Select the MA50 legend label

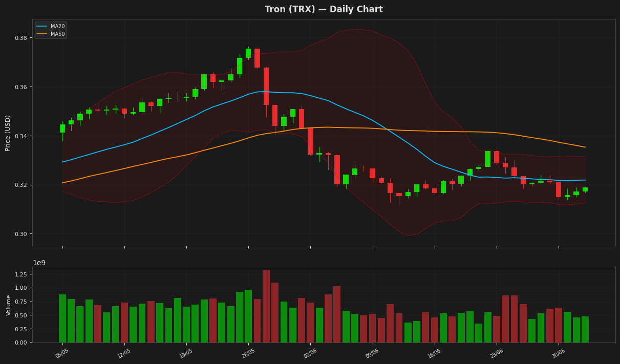(57, 34)
